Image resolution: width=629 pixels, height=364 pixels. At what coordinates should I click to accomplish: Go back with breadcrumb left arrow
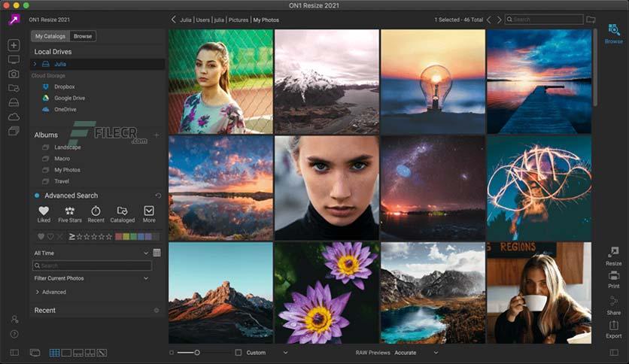click(173, 20)
